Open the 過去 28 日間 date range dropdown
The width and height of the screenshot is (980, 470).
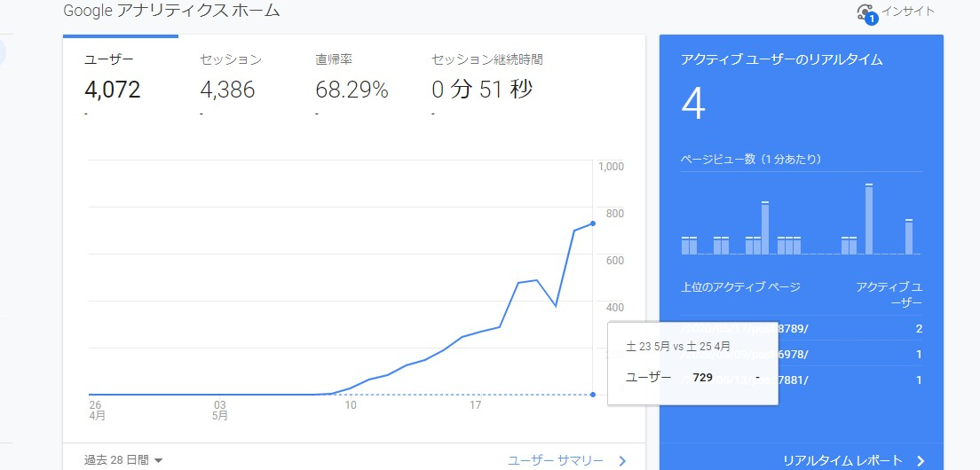point(123,460)
